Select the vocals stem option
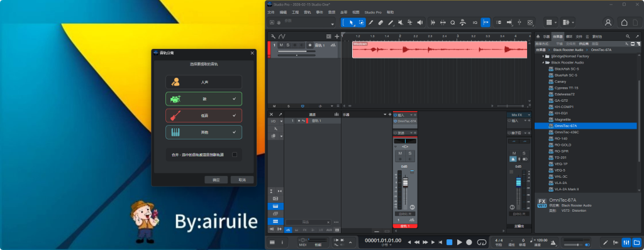Image resolution: width=644 pixels, height=250 pixels. (204, 82)
